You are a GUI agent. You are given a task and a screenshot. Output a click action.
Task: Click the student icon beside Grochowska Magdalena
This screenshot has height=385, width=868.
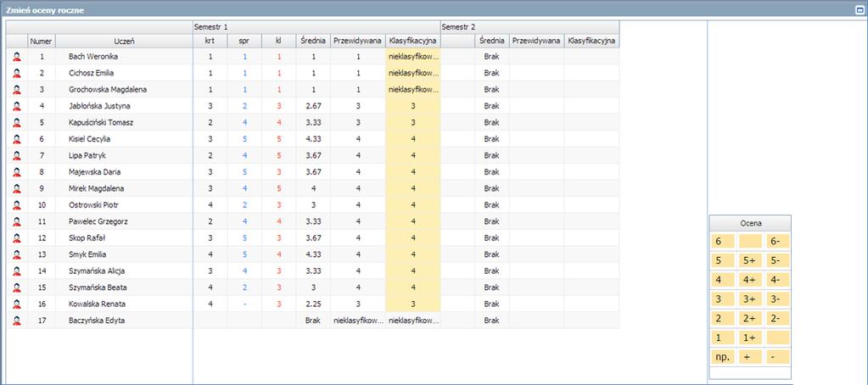point(17,90)
